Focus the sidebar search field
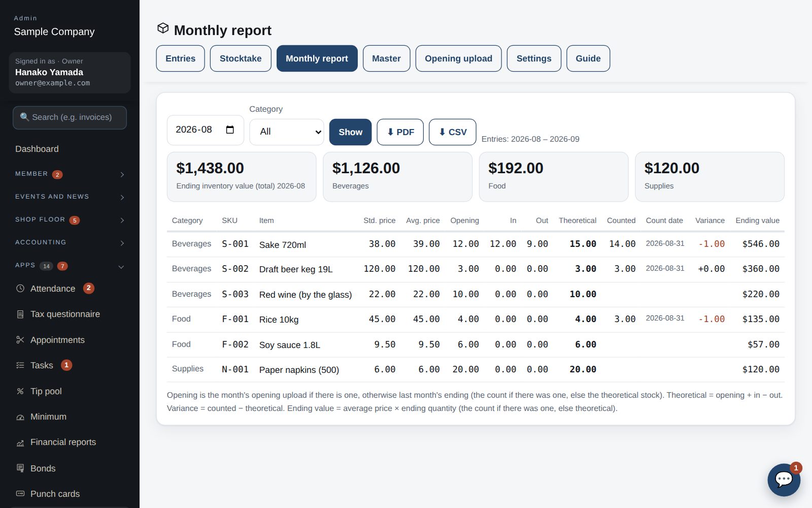Screen dimensions: 812x508 tap(70, 117)
